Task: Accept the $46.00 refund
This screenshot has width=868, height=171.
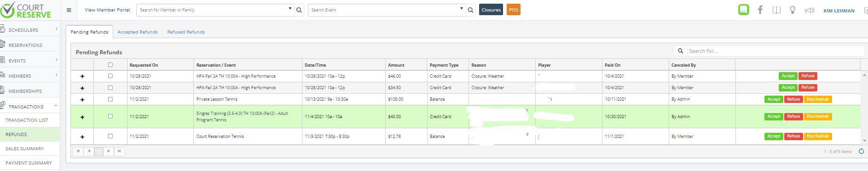Action: 787,76
